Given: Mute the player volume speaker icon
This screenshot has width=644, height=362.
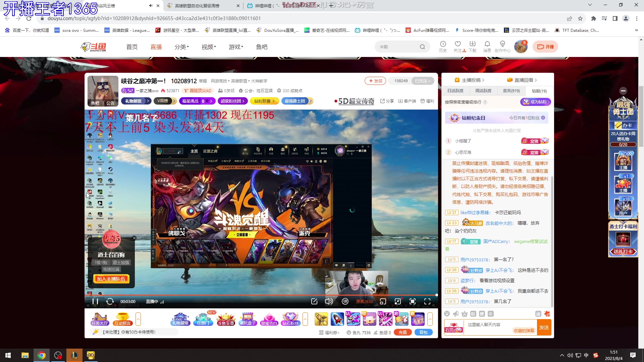Looking at the screenshot, I should (329, 301).
